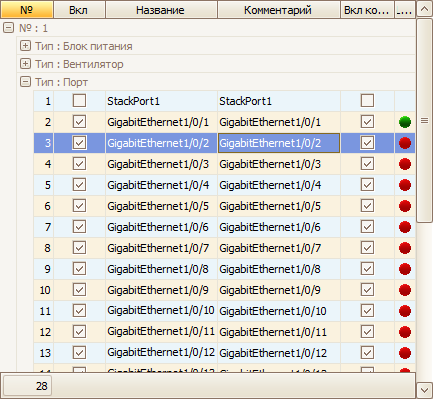
Task: Select name cell GigabitEthernet1/0/7
Action: pyautogui.click(x=161, y=248)
